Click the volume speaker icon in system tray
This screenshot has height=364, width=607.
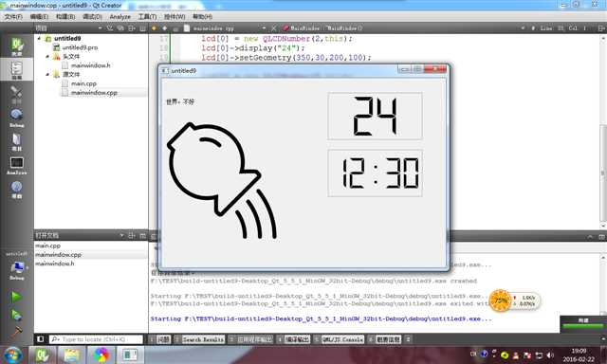coord(550,355)
